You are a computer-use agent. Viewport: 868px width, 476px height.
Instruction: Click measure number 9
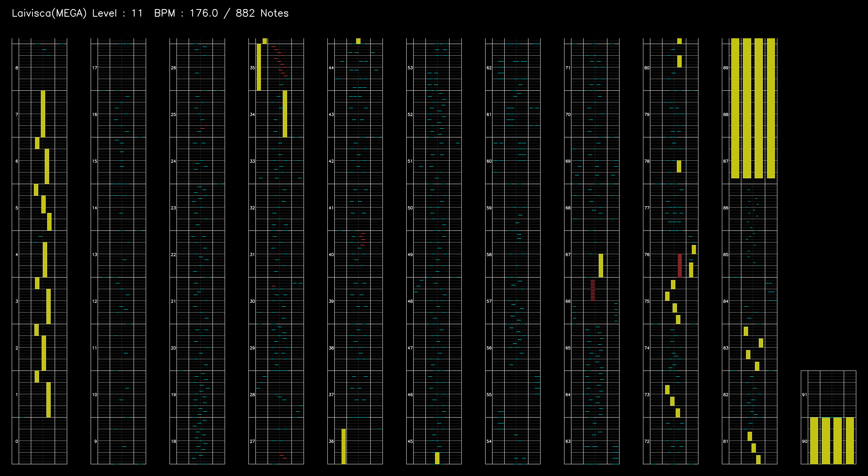tap(96, 441)
